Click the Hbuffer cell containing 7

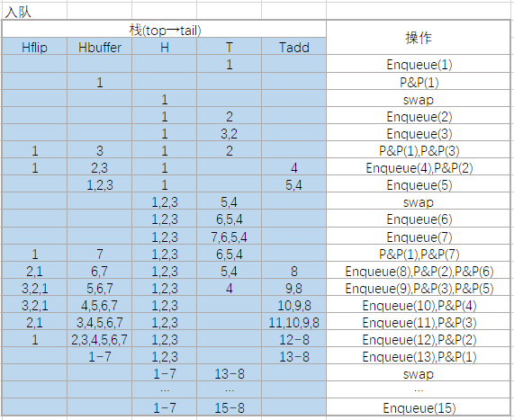[x=99, y=254]
